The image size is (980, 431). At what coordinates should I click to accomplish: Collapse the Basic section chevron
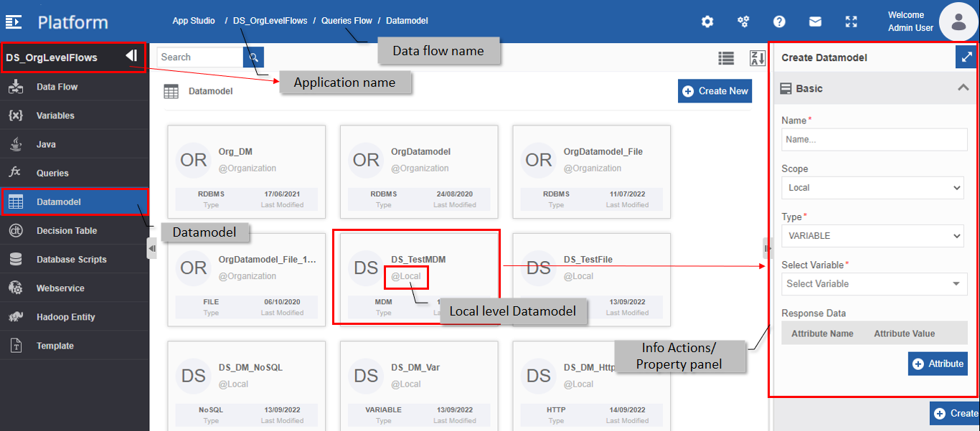pyautogui.click(x=963, y=88)
